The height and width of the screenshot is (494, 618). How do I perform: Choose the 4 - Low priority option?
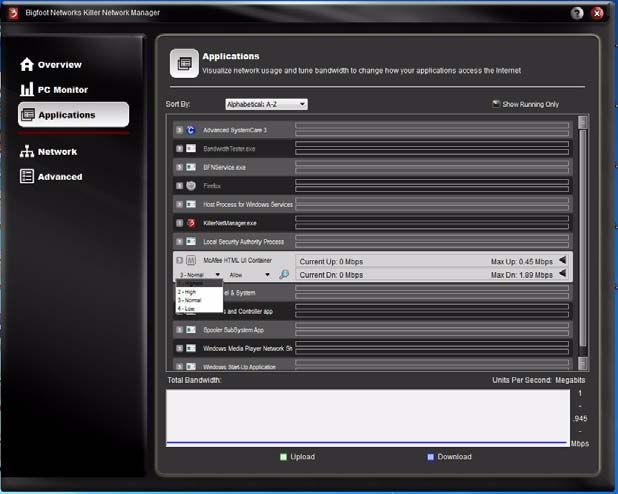point(199,308)
